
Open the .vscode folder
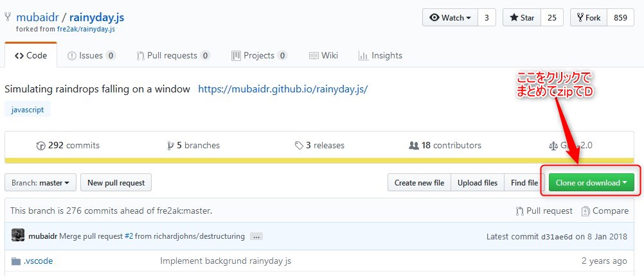38,261
